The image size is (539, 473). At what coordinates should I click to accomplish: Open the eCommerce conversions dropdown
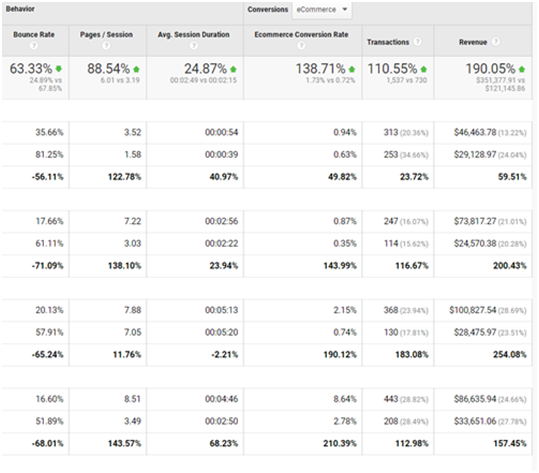coord(322,10)
